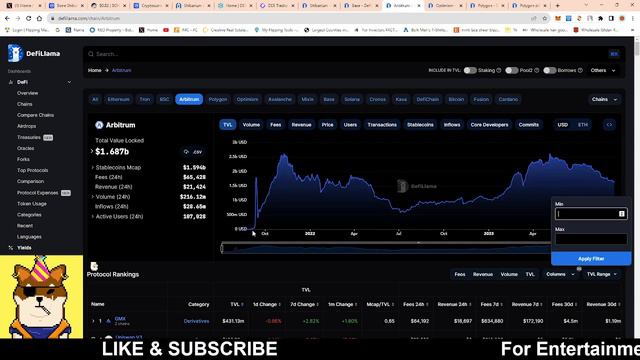The image size is (640, 360).
Task: Go to Home breadcrumb link
Action: pyautogui.click(x=94, y=70)
